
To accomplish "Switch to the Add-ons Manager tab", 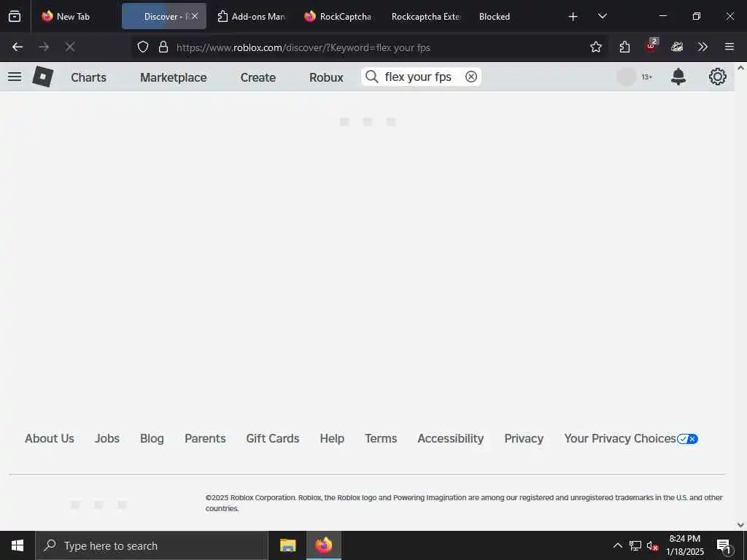I will [252, 16].
